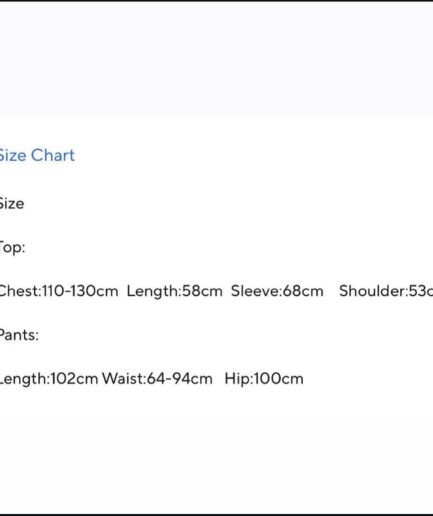Click the Size label under the heading
Image resolution: width=433 pixels, height=516 pixels.
click(x=12, y=203)
